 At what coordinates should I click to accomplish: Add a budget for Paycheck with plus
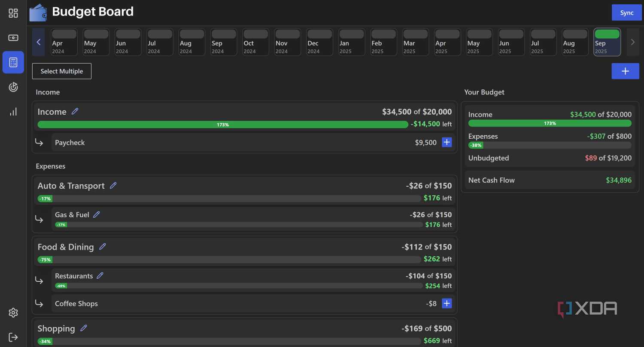[x=447, y=142]
